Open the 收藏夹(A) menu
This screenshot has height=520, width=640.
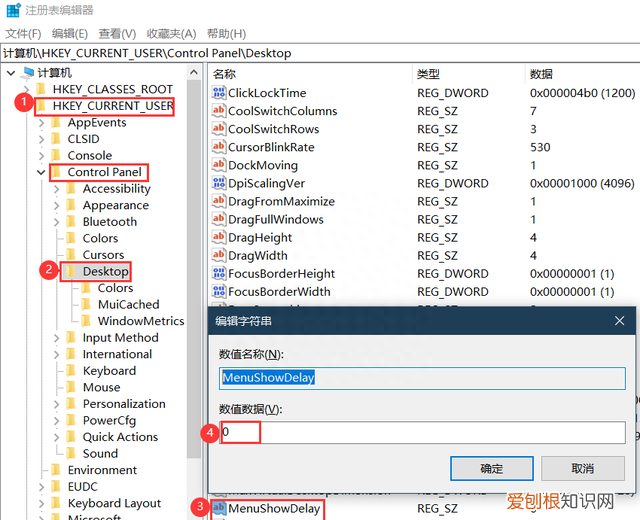coord(171,33)
